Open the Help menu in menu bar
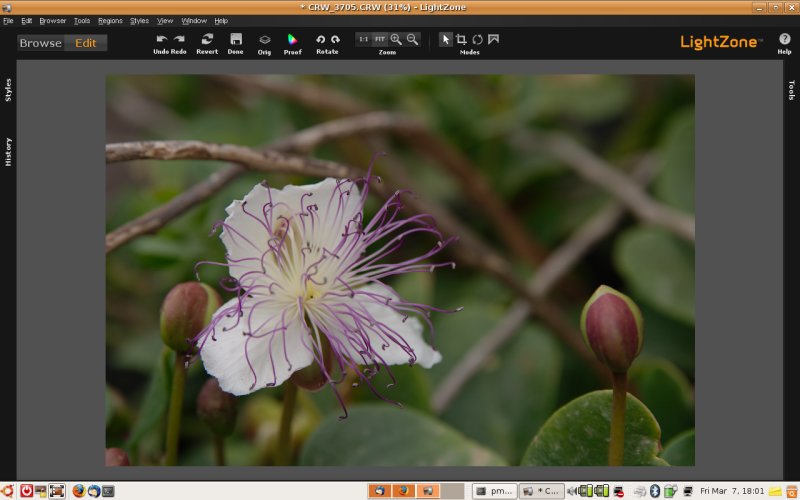800x500 pixels. tap(221, 21)
